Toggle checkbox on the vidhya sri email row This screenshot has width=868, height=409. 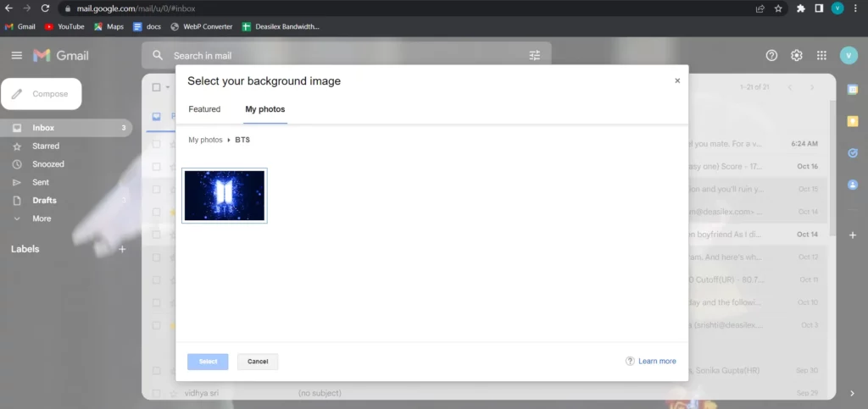(157, 394)
